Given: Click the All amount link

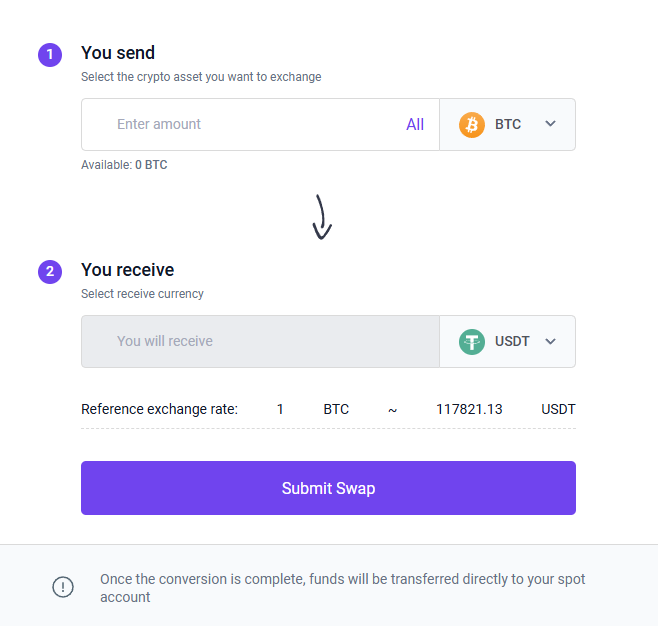Looking at the screenshot, I should (415, 125).
